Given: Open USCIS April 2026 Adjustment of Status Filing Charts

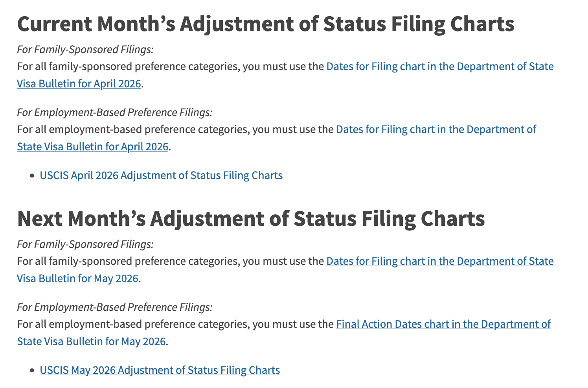Looking at the screenshot, I should tap(161, 175).
